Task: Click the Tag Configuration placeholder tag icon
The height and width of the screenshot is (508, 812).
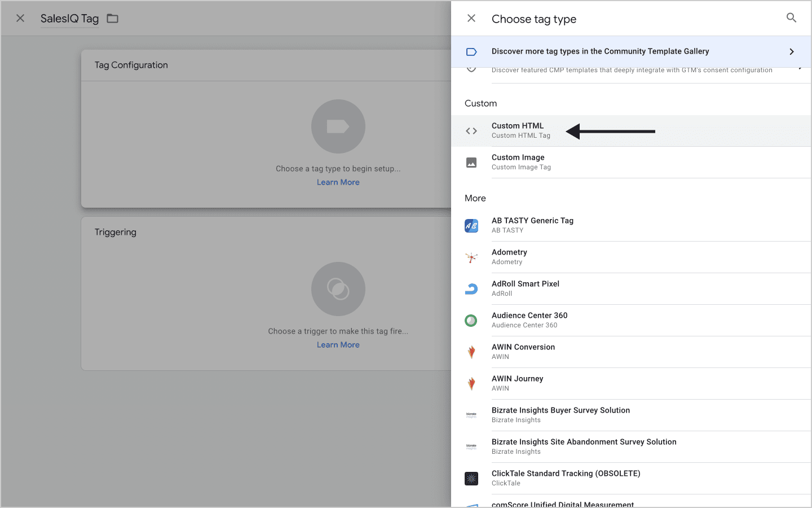Action: [338, 126]
